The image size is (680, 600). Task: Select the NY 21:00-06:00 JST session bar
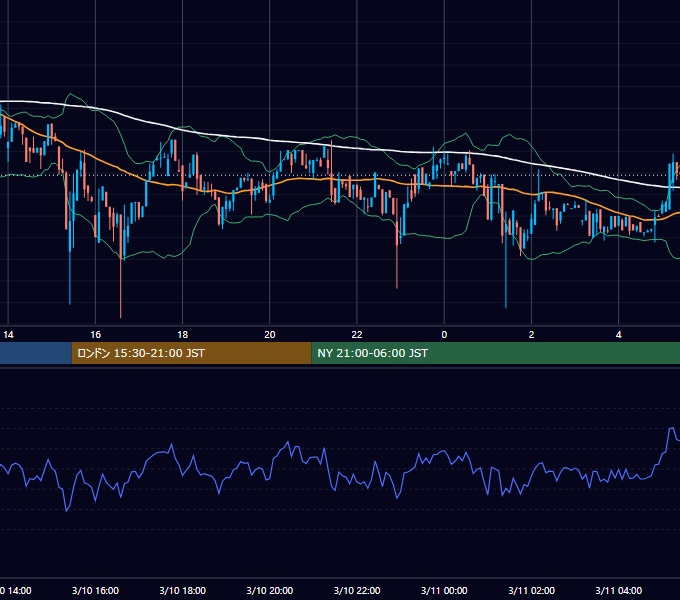(496, 353)
